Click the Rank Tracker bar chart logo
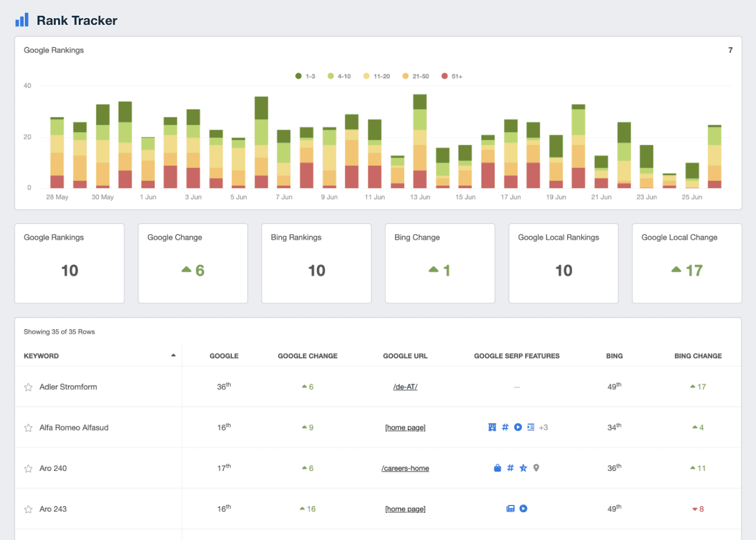This screenshot has width=756, height=540. tap(22, 20)
